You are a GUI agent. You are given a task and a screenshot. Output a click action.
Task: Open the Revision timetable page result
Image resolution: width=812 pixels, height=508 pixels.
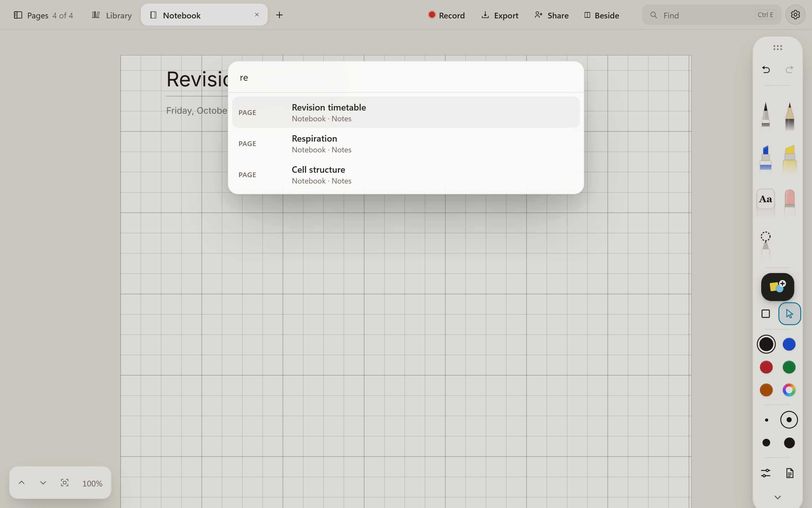click(406, 112)
